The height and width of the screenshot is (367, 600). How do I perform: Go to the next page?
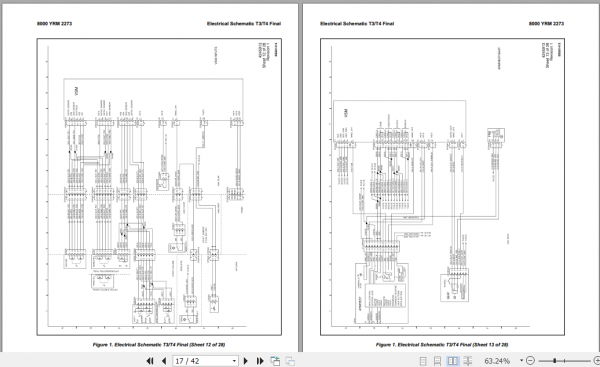tap(246, 361)
